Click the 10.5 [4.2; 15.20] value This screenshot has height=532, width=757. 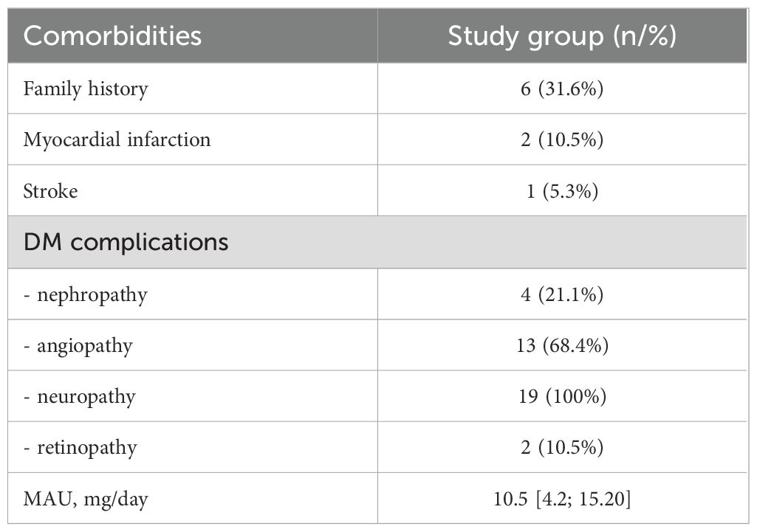562,500
